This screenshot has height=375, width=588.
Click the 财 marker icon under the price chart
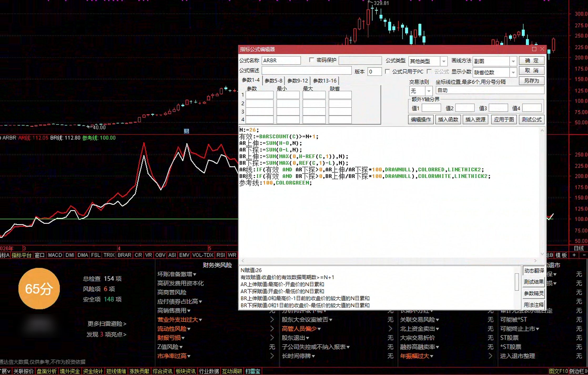pyautogui.click(x=186, y=131)
